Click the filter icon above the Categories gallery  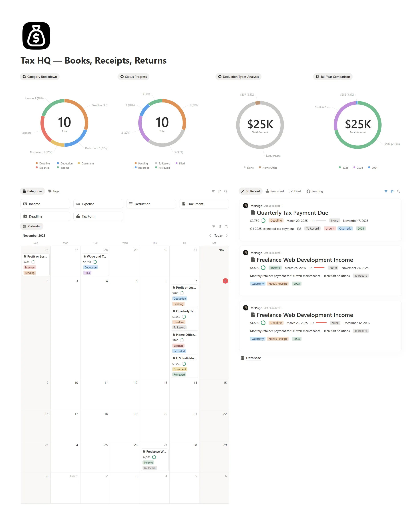[213, 191]
